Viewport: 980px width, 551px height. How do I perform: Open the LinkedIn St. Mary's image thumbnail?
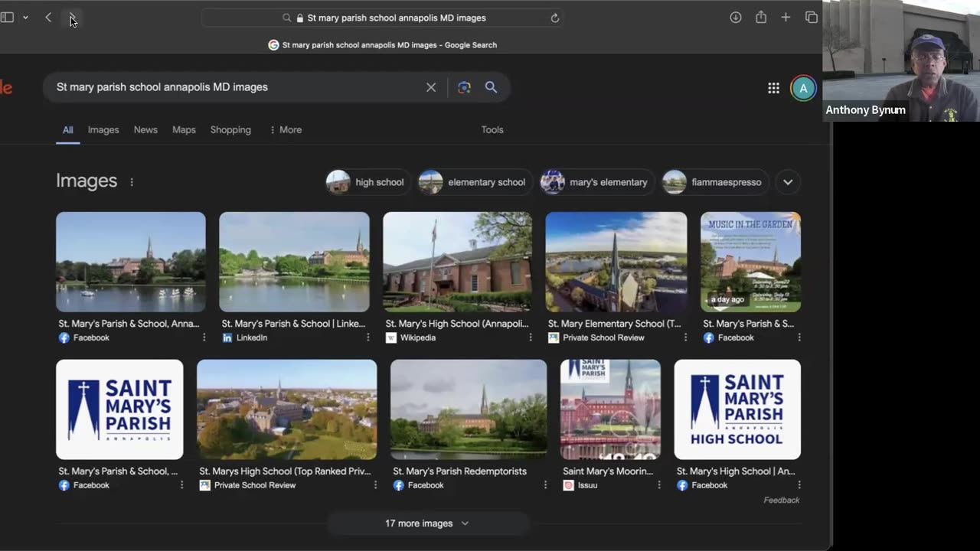[x=294, y=262]
